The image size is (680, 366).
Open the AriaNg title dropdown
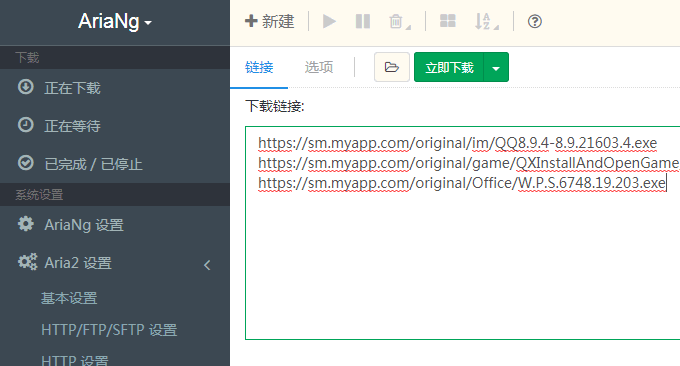[115, 21]
